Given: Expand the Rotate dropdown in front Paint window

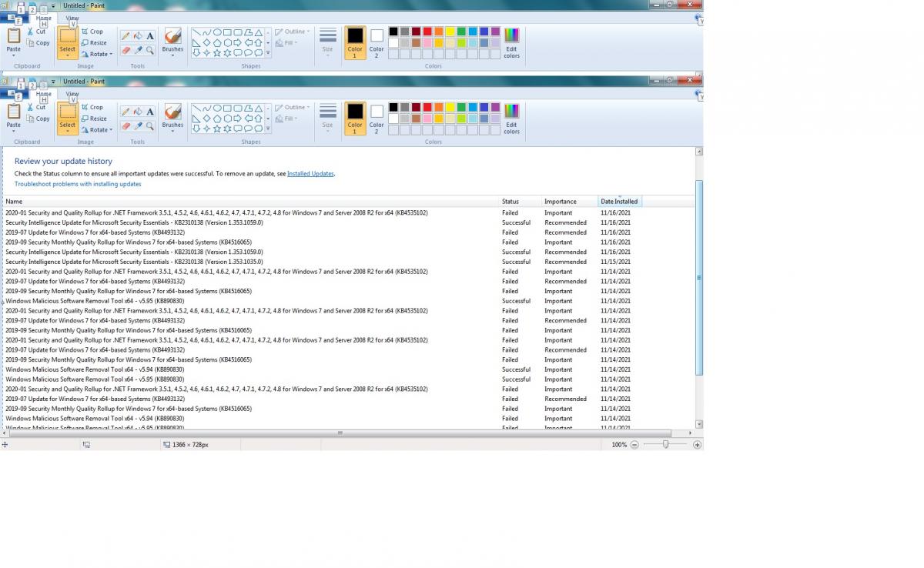Looking at the screenshot, I should (111, 130).
